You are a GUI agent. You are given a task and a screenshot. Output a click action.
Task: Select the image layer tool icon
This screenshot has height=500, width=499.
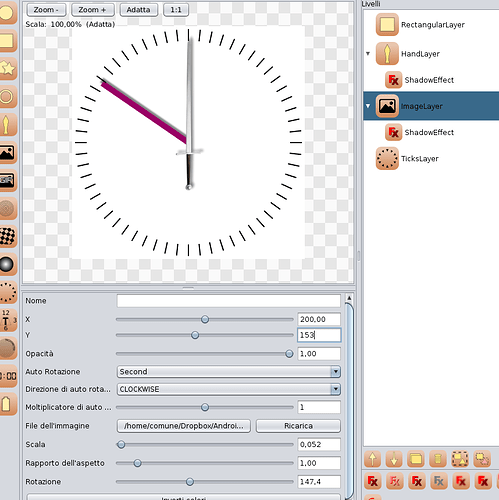click(7, 153)
